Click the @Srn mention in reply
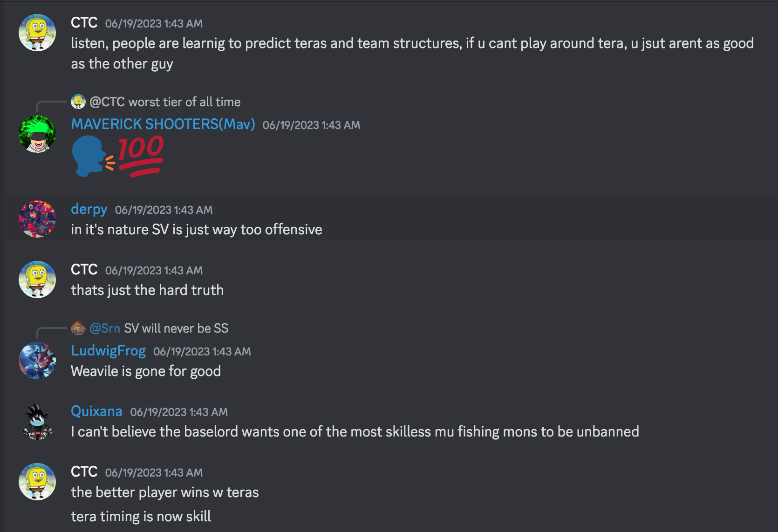778x532 pixels. [105, 328]
